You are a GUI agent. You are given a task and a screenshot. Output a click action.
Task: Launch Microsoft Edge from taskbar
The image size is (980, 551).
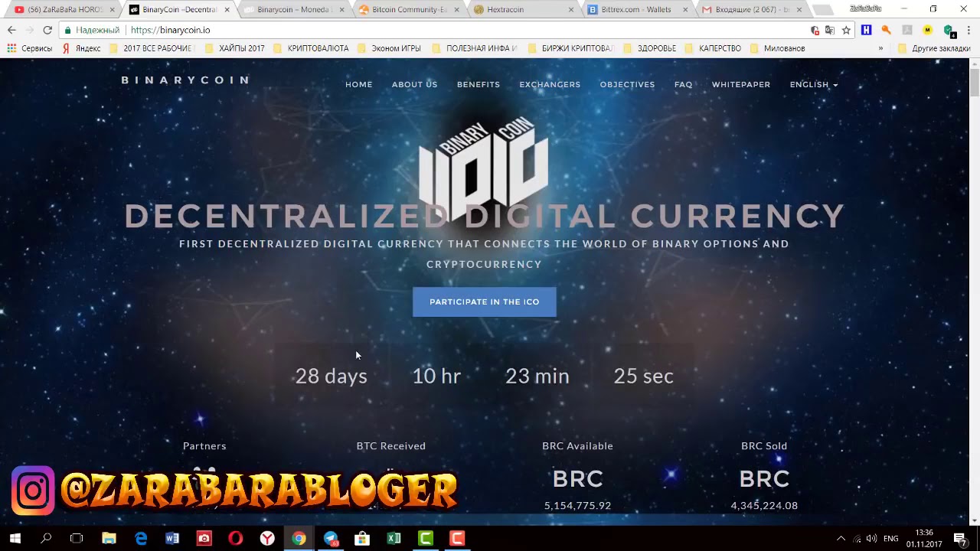point(141,538)
